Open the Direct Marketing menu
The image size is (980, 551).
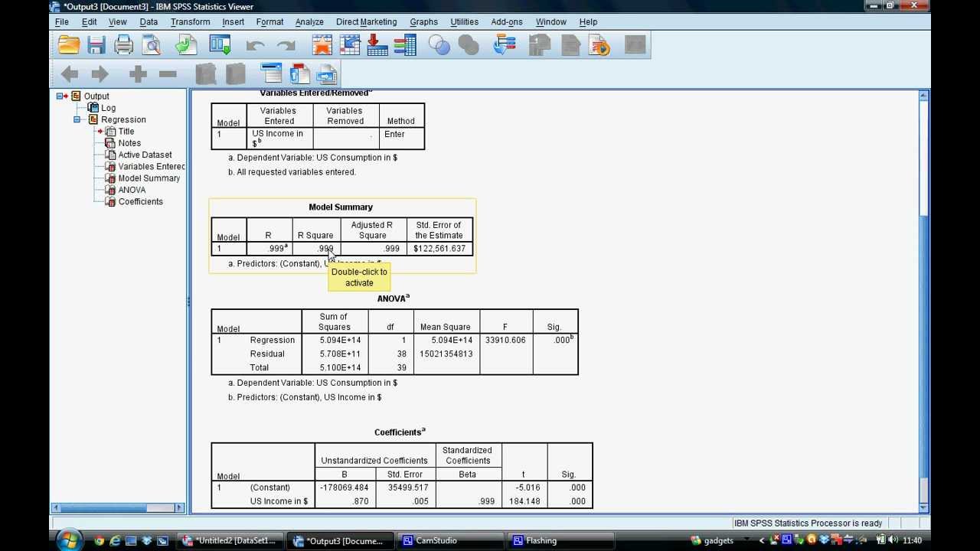(x=366, y=22)
